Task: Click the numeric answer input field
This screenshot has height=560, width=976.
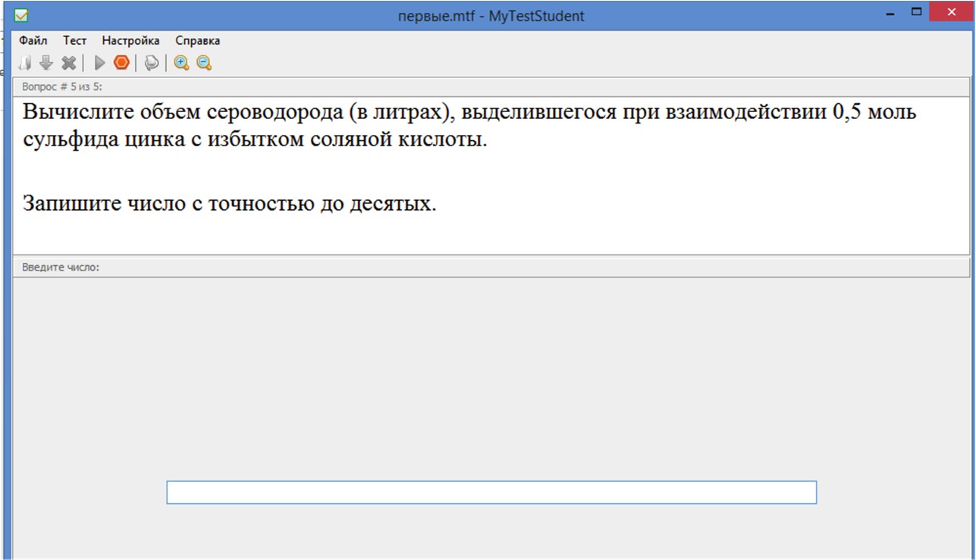Action: pyautogui.click(x=491, y=493)
